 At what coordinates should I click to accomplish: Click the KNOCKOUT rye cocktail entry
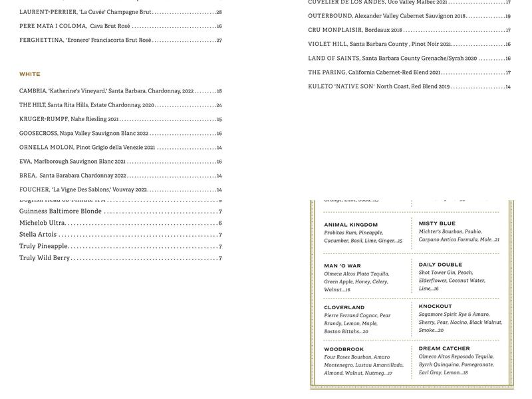[x=434, y=307]
